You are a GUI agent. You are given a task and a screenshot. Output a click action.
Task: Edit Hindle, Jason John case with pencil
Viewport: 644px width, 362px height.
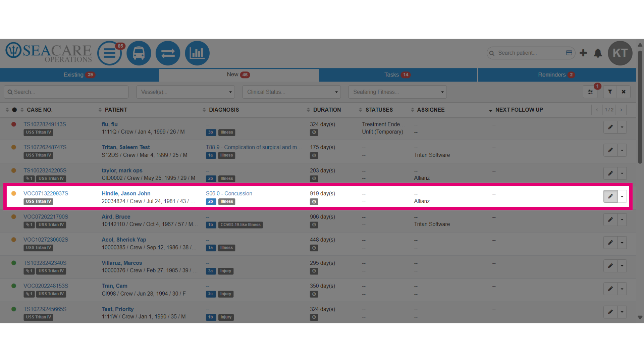tap(610, 196)
